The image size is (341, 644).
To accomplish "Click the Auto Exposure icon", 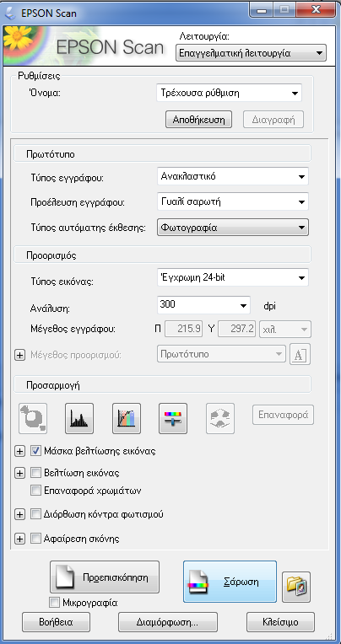I will coord(32,418).
